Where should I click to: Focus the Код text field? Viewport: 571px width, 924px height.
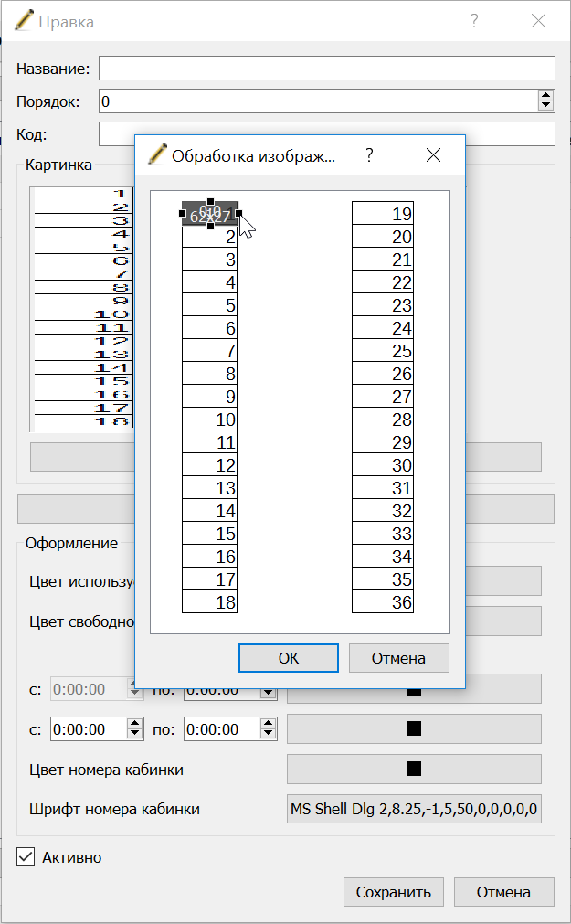(x=327, y=133)
